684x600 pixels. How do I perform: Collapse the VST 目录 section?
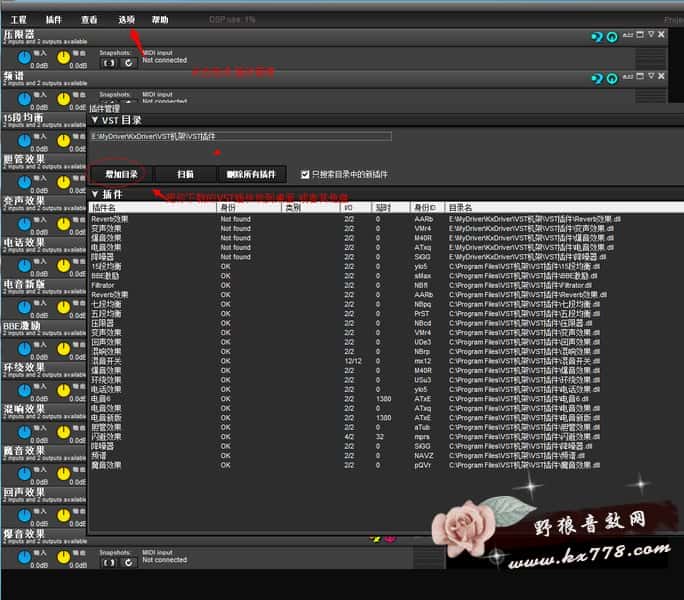click(x=95, y=120)
